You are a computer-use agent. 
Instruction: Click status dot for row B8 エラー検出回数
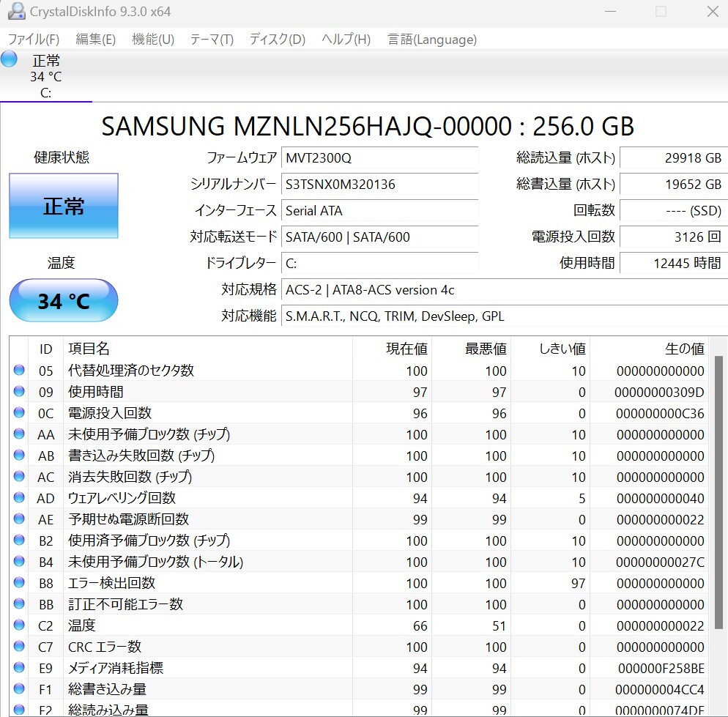coord(19,582)
